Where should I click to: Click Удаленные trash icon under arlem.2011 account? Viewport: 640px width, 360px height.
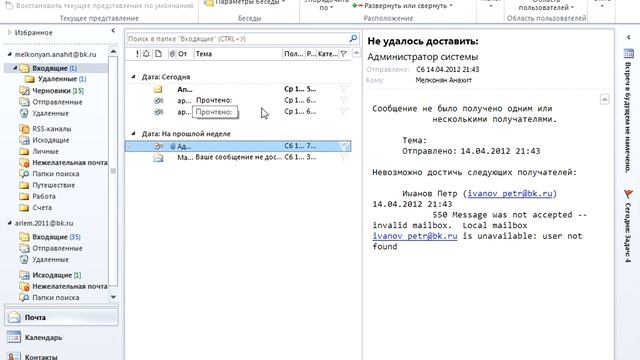(x=24, y=260)
